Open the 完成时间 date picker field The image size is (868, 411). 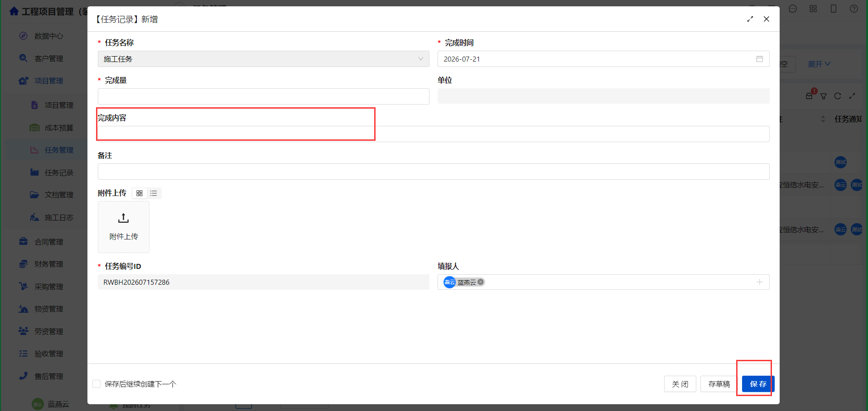pos(603,59)
